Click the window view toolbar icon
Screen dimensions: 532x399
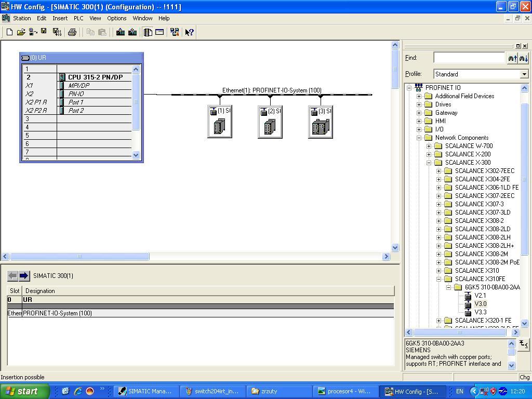click(x=159, y=32)
